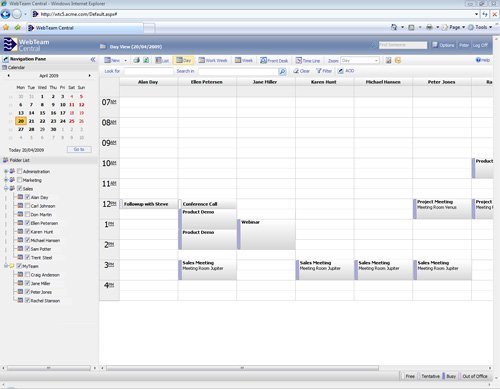Click the Options icon in header

435,45
